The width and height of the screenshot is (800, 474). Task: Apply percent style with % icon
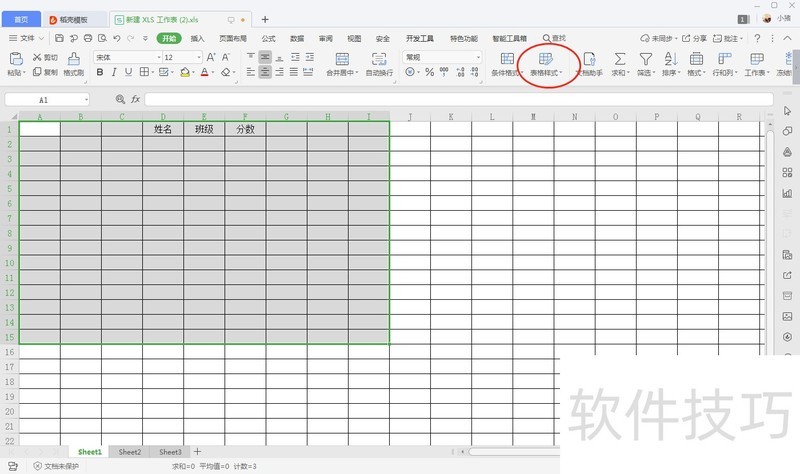[430, 72]
